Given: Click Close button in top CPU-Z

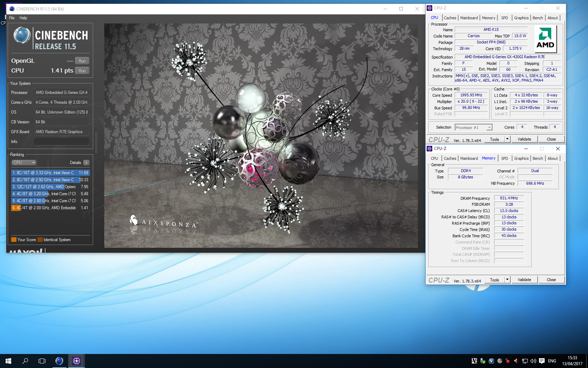Looking at the screenshot, I should tap(551, 139).
